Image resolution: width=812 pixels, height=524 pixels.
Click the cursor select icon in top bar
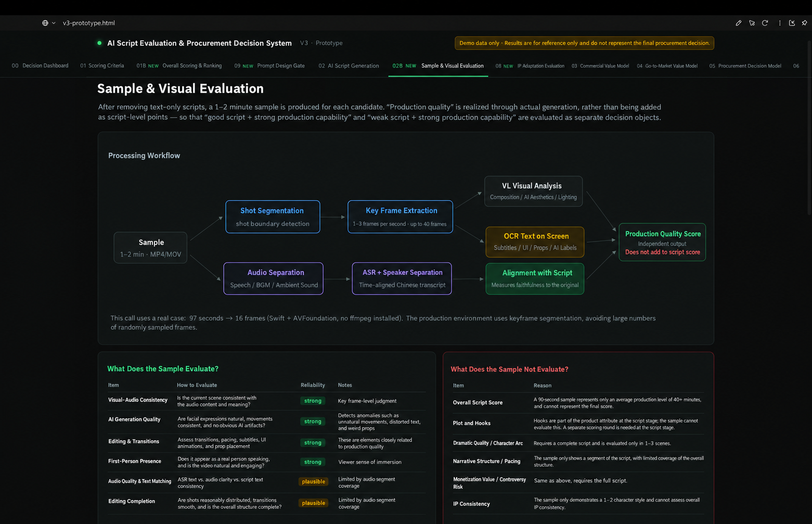click(752, 23)
